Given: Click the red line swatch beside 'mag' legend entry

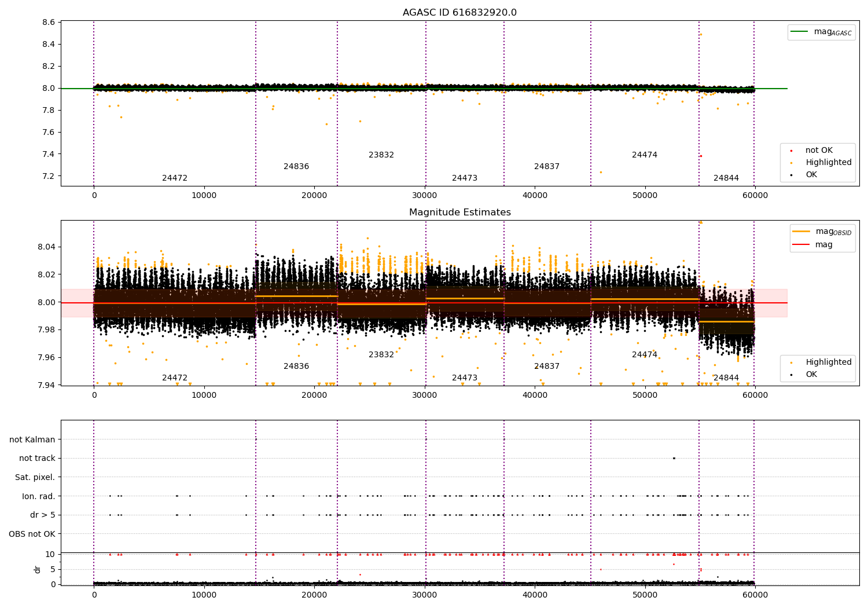Looking at the screenshot, I should click(x=801, y=244).
